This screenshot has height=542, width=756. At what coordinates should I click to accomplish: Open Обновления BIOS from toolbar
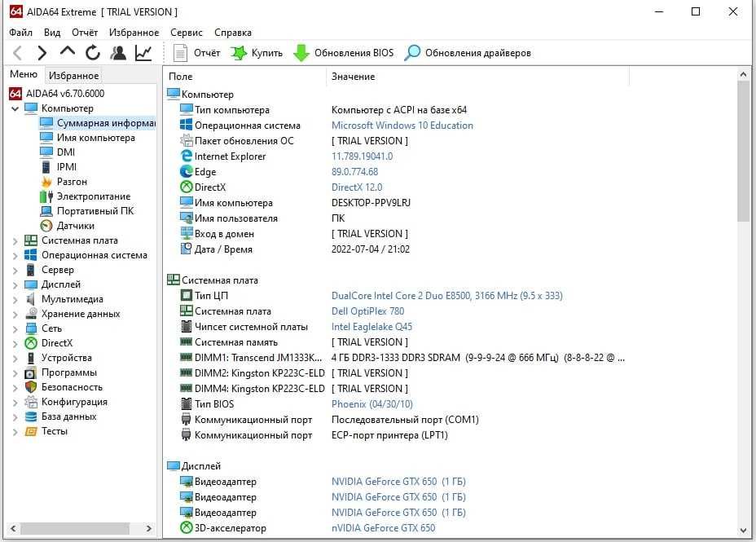tap(343, 52)
